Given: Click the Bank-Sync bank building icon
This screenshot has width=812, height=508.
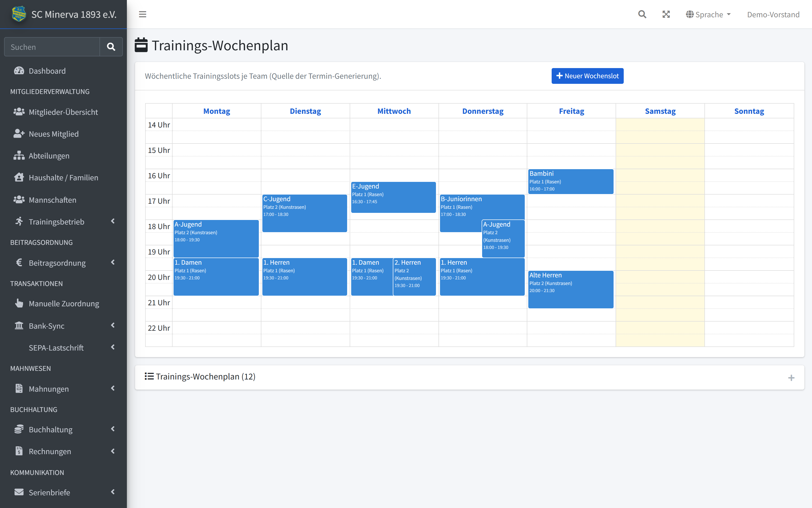Looking at the screenshot, I should (19, 326).
